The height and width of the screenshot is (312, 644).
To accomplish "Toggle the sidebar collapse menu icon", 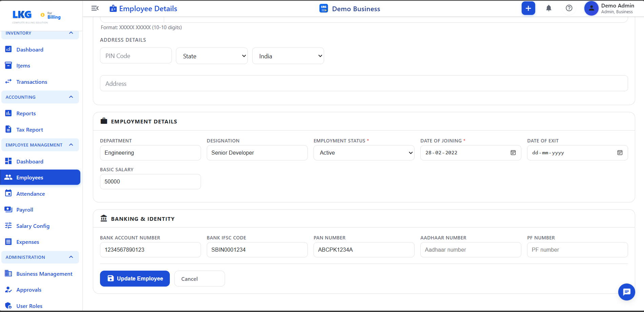I will [x=95, y=8].
